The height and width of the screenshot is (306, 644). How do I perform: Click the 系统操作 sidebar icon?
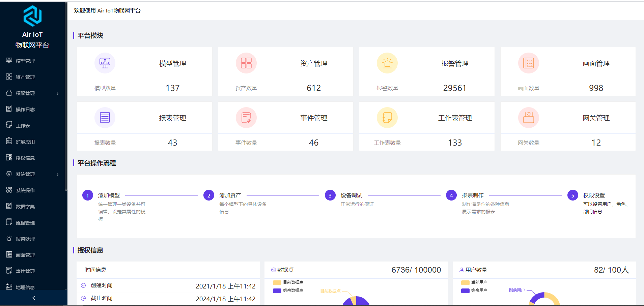9,190
